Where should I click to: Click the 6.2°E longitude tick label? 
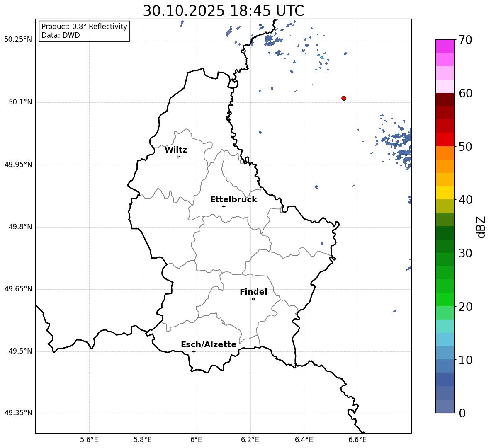[x=250, y=440]
